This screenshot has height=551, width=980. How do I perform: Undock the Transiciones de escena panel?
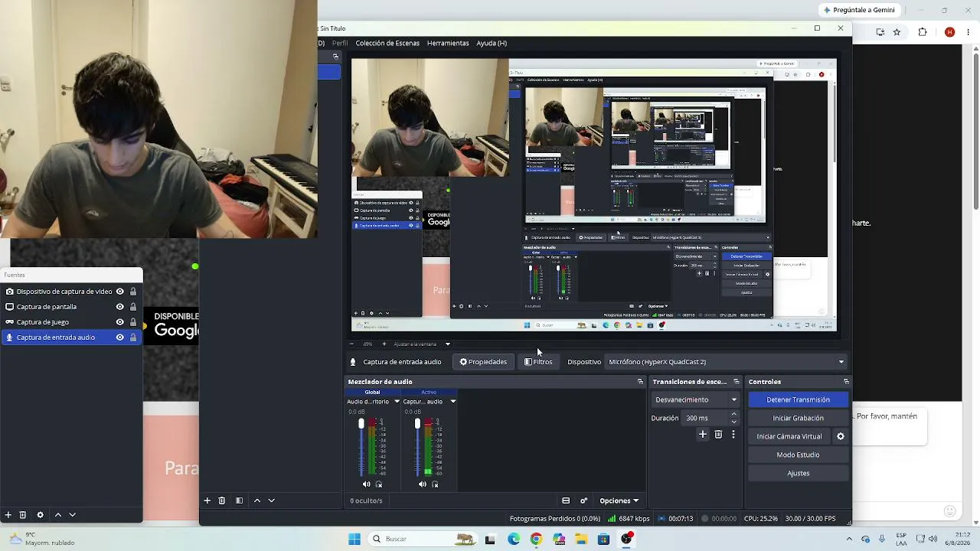pos(737,382)
